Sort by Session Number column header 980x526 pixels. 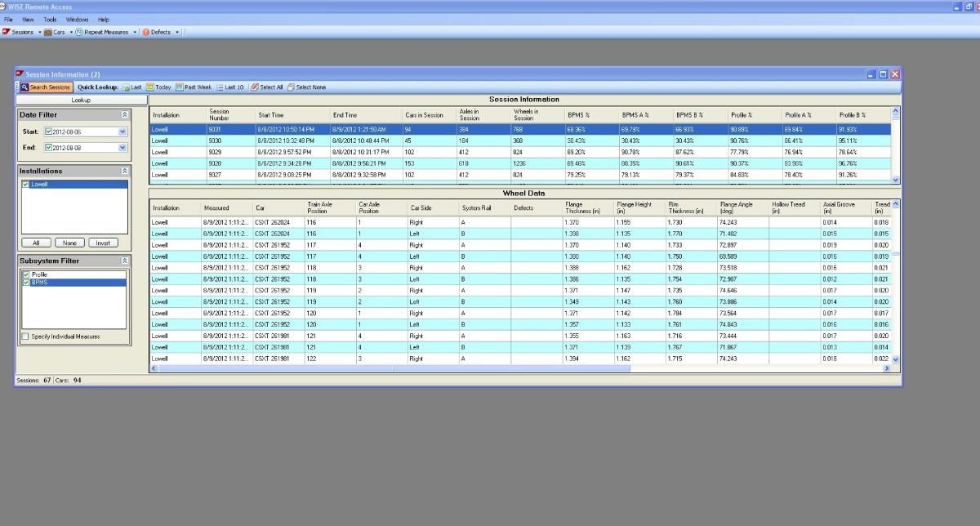pyautogui.click(x=230, y=115)
